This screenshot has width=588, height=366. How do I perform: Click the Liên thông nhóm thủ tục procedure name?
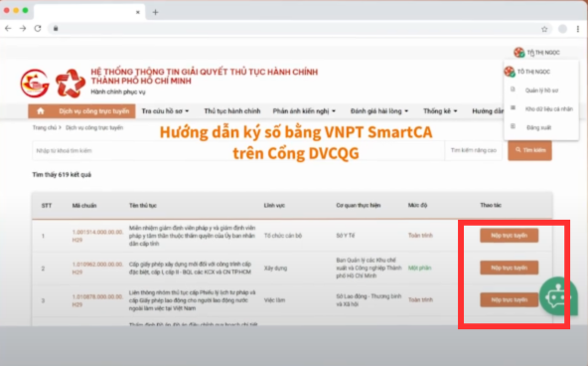point(193,300)
